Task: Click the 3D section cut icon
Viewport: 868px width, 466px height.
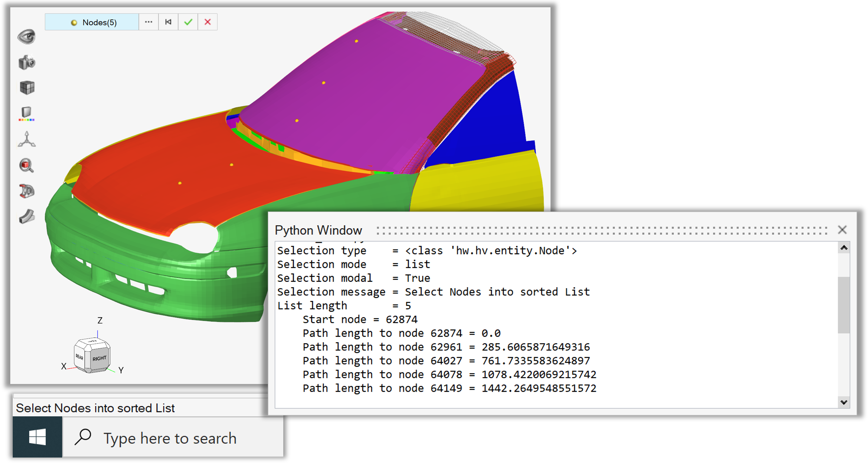Action: (x=27, y=191)
